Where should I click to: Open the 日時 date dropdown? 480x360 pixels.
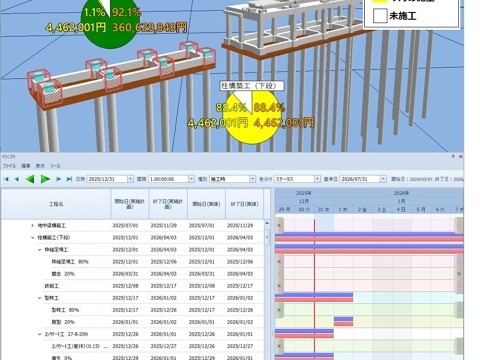click(130, 179)
